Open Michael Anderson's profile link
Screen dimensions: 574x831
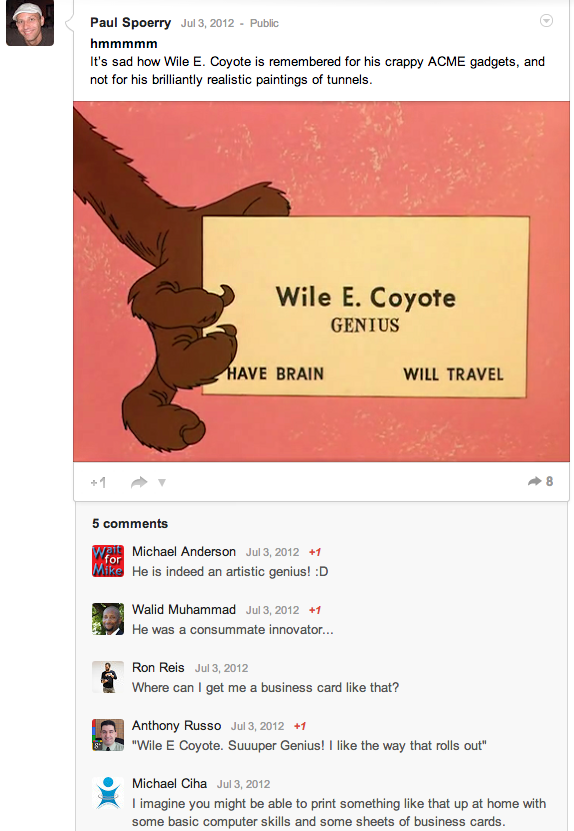point(184,552)
